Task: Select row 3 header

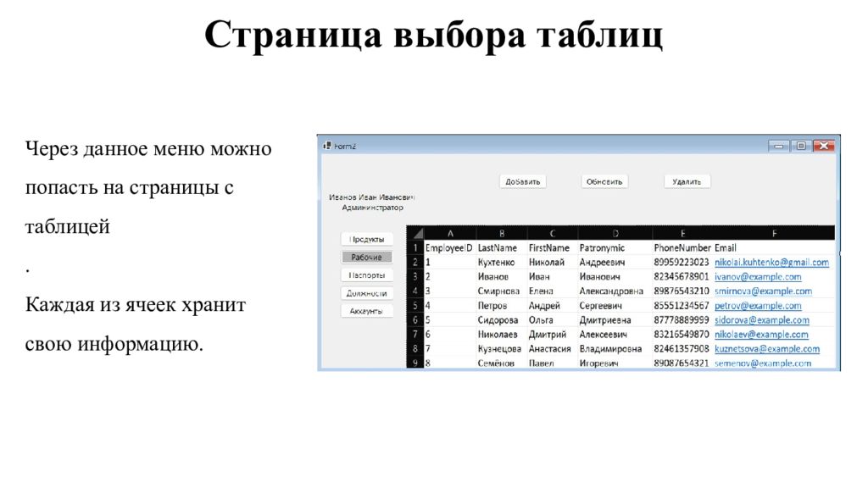Action: click(415, 277)
